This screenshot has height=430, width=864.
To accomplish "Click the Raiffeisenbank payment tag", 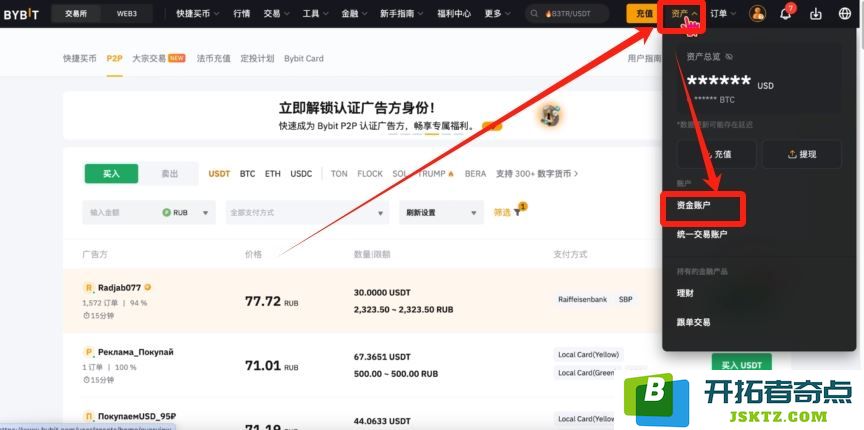I will click(x=582, y=299).
